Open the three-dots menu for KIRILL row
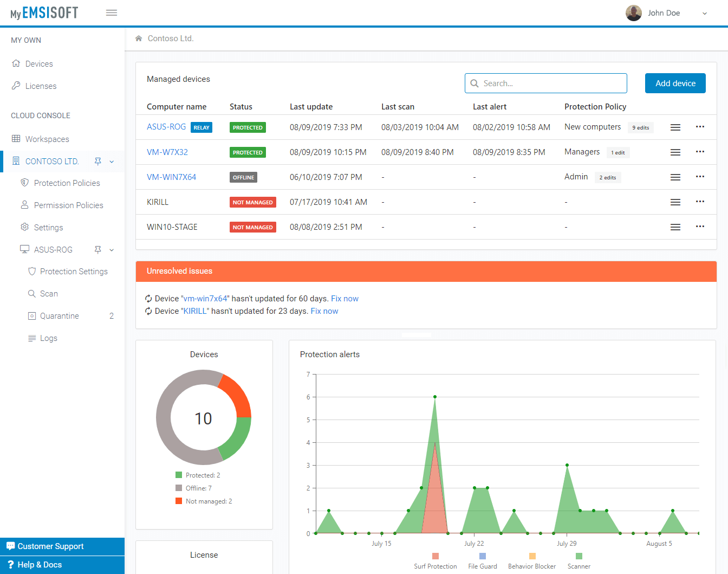This screenshot has height=574, width=728. (x=700, y=201)
